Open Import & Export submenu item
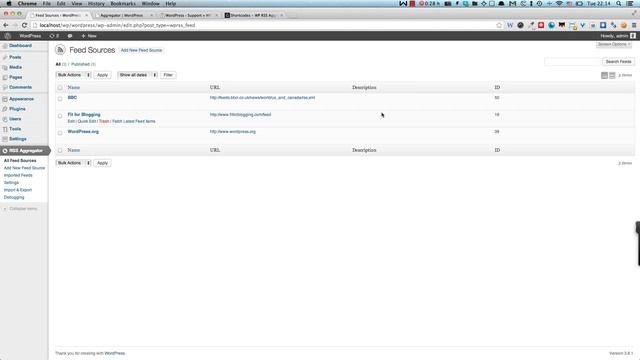 point(18,190)
